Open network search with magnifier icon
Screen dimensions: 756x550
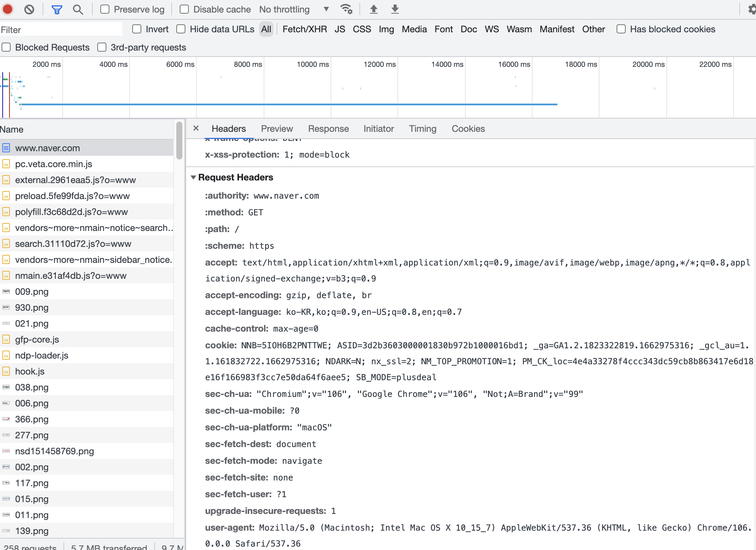pyautogui.click(x=78, y=9)
